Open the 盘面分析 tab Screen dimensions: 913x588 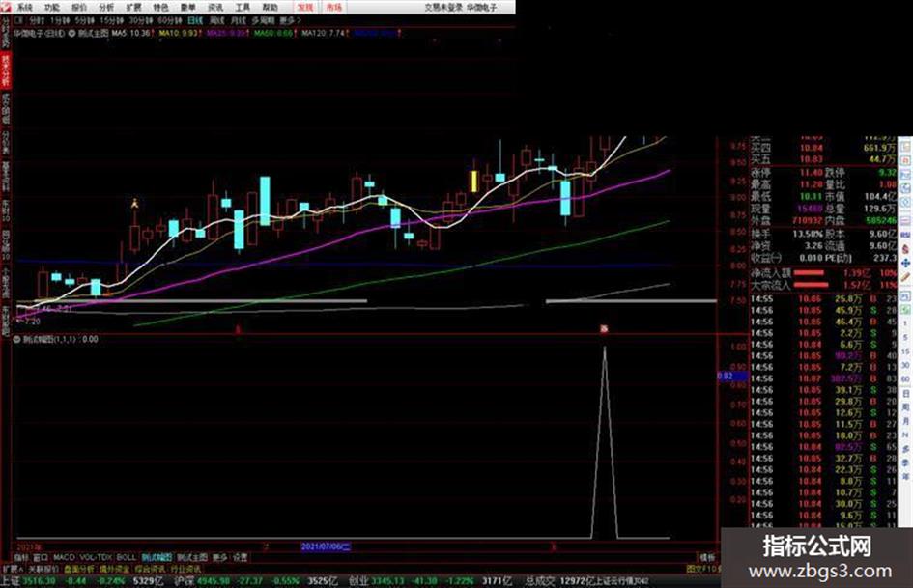tap(78, 569)
